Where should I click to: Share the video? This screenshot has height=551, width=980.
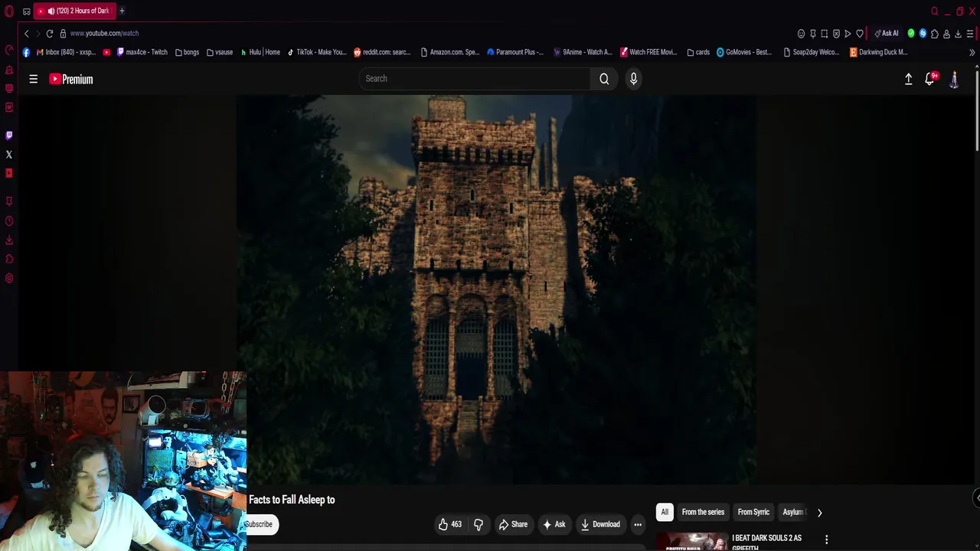click(513, 524)
